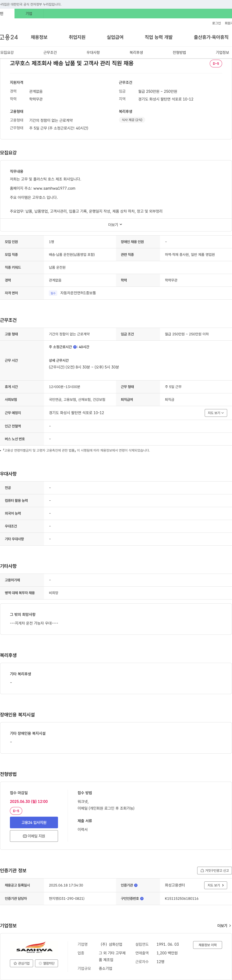Image resolution: width=232 pixels, height=980 pixels.
Task: Jump to 복리후생 section tab
Action: (136, 52)
